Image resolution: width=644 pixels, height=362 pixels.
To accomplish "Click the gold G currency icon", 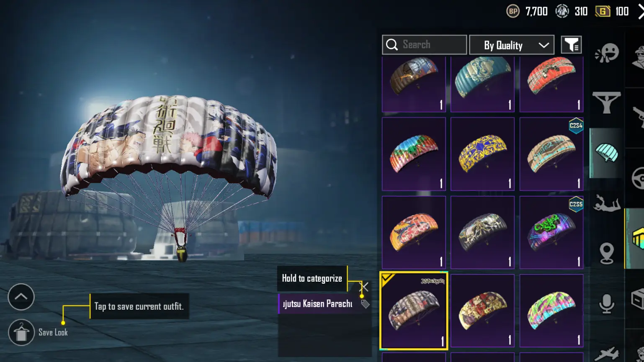I will click(603, 11).
